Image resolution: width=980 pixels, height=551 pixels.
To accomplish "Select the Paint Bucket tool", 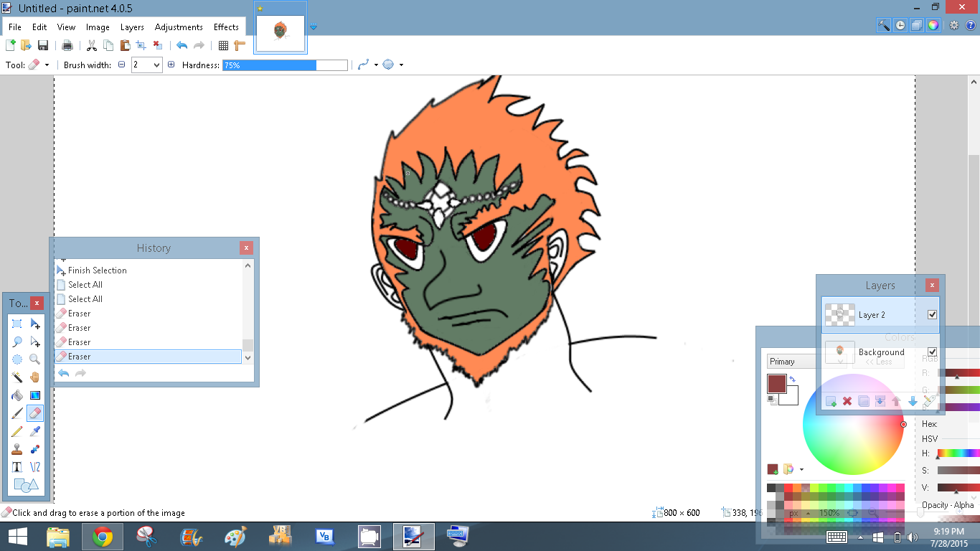I will (x=17, y=395).
